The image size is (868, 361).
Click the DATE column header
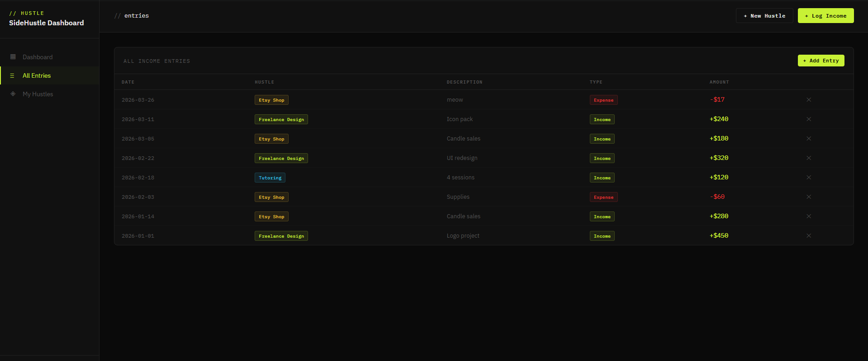point(128,82)
